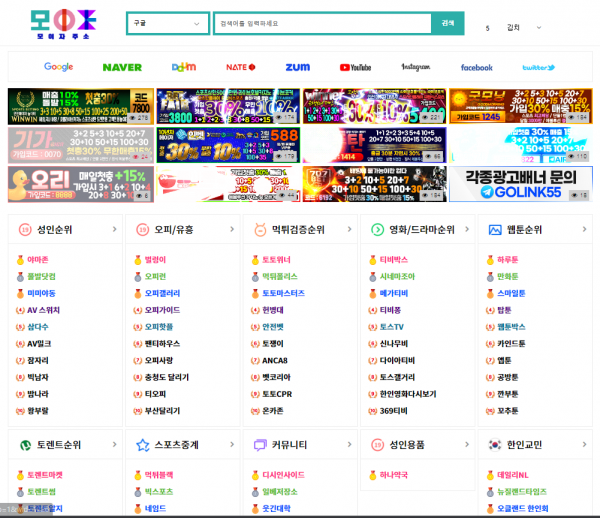Open the 369티비 link

click(394, 411)
